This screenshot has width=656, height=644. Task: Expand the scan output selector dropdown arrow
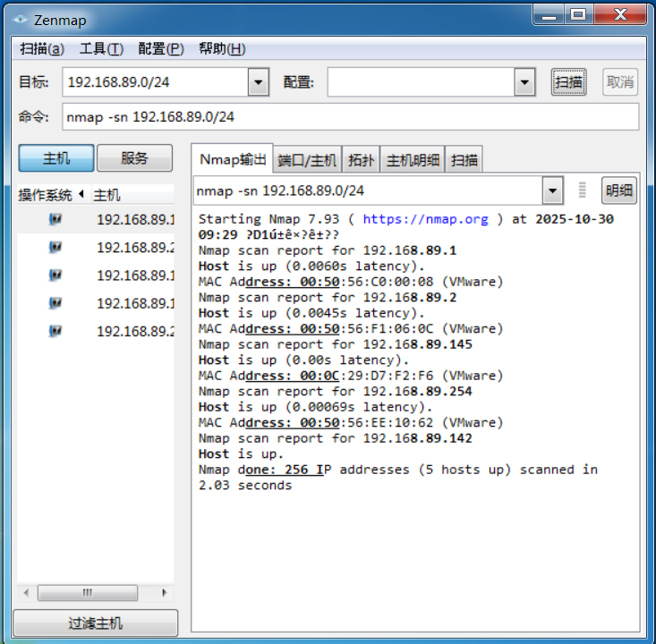click(552, 191)
